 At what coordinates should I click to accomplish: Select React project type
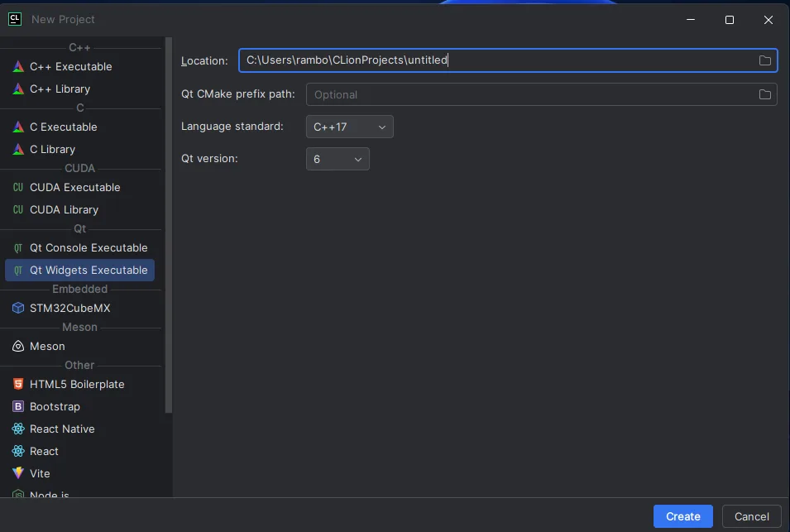point(79,451)
